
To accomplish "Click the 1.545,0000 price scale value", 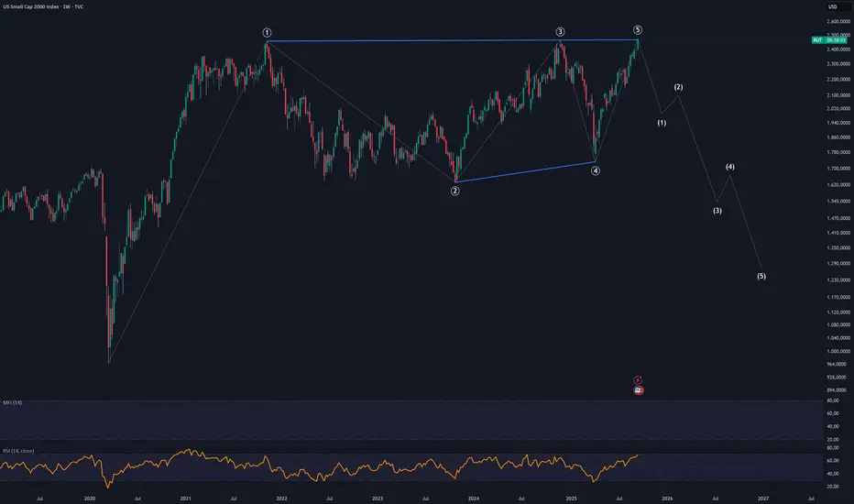I will pos(838,201).
